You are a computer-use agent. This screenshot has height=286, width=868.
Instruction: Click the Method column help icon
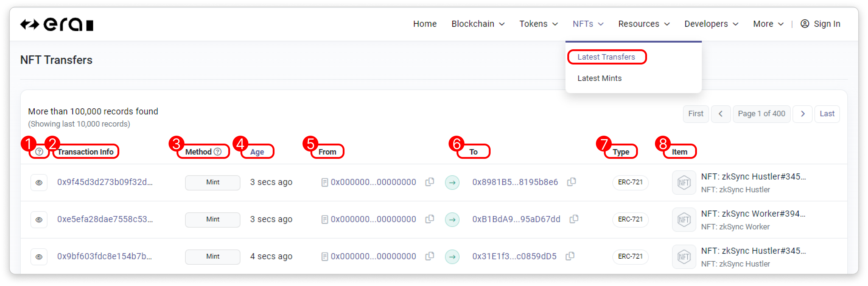click(x=218, y=152)
